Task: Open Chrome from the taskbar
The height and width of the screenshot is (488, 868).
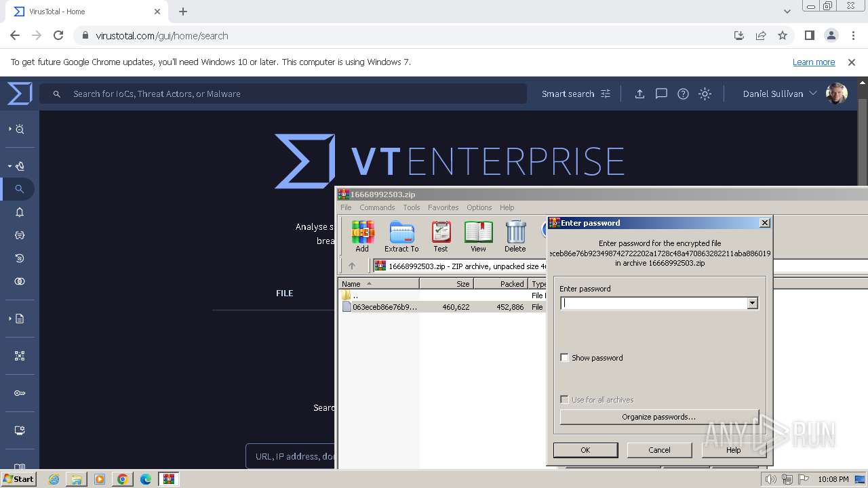Action: tap(122, 479)
